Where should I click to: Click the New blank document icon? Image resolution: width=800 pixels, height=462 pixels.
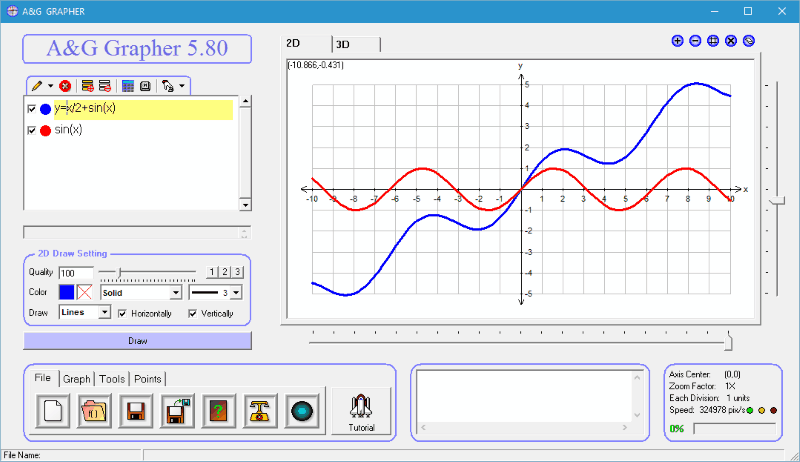point(53,411)
